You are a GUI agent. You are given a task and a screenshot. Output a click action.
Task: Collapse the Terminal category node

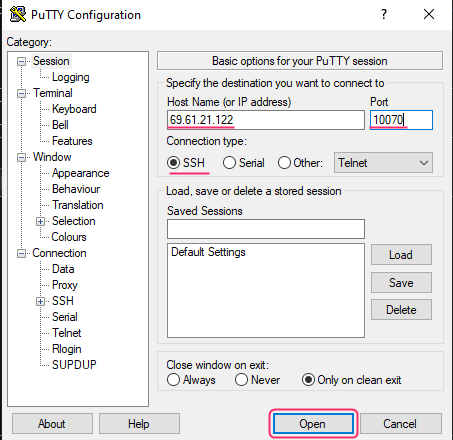click(21, 93)
